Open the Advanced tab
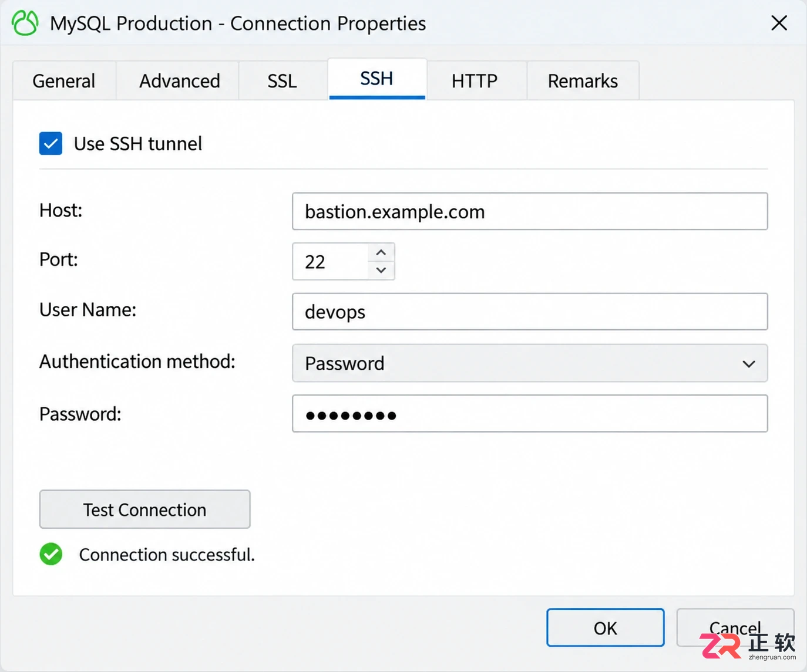Viewport: 807px width, 672px height. pyautogui.click(x=179, y=80)
